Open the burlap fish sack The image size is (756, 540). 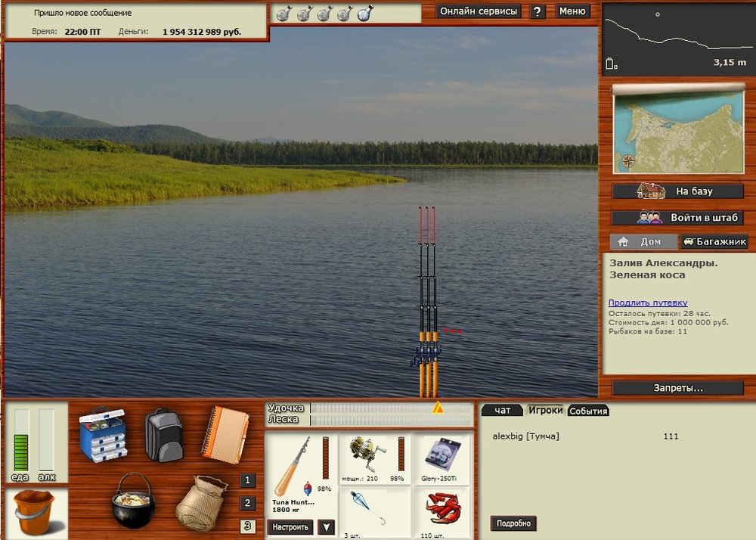click(201, 501)
